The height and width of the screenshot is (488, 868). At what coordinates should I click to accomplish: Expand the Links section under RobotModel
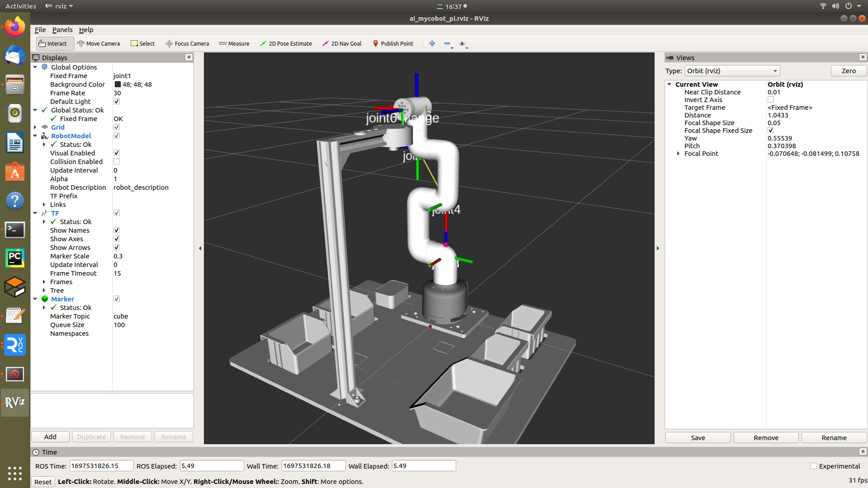pyautogui.click(x=45, y=204)
